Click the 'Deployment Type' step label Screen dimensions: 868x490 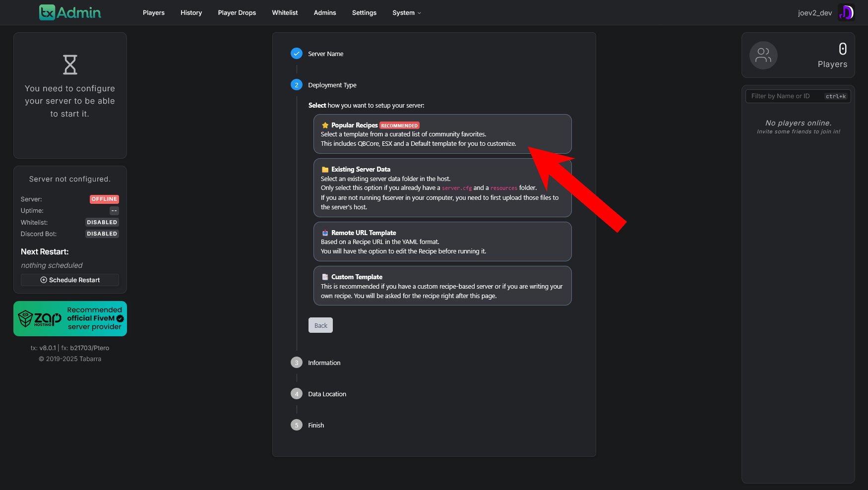(332, 85)
